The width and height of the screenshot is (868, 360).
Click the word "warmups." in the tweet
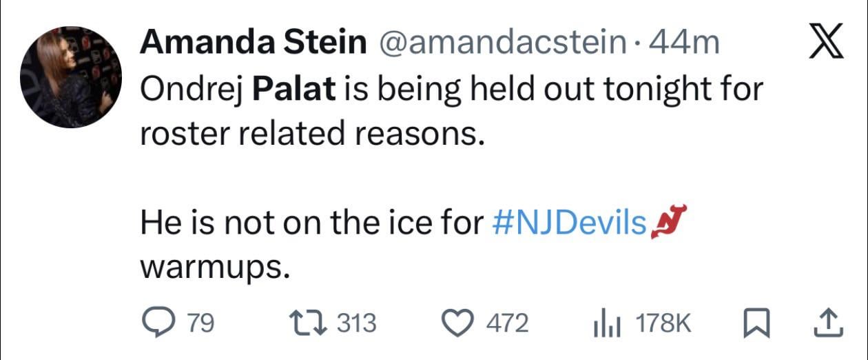pos(213,267)
